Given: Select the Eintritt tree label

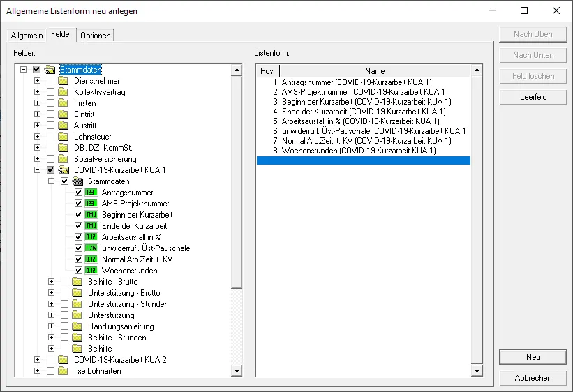Looking at the screenshot, I should (x=84, y=114).
